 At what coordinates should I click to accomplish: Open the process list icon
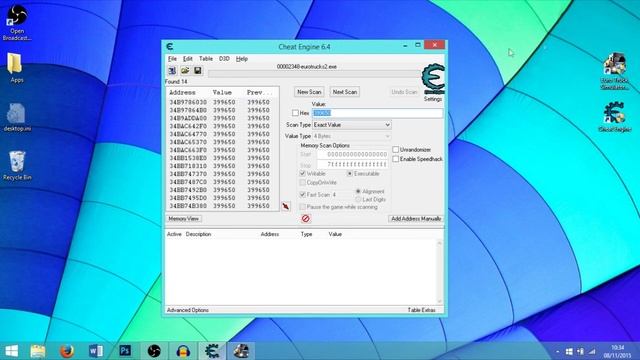[172, 71]
